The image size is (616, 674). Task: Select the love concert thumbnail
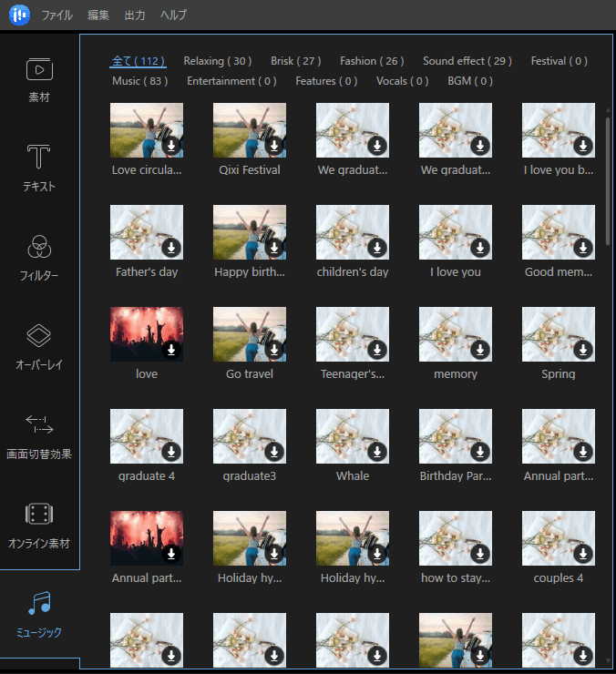[x=146, y=333]
